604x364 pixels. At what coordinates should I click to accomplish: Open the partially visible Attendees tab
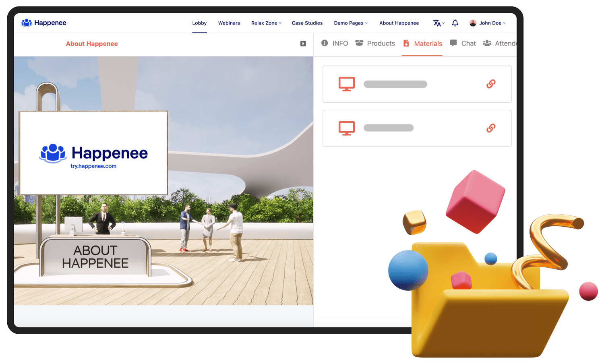coord(500,43)
